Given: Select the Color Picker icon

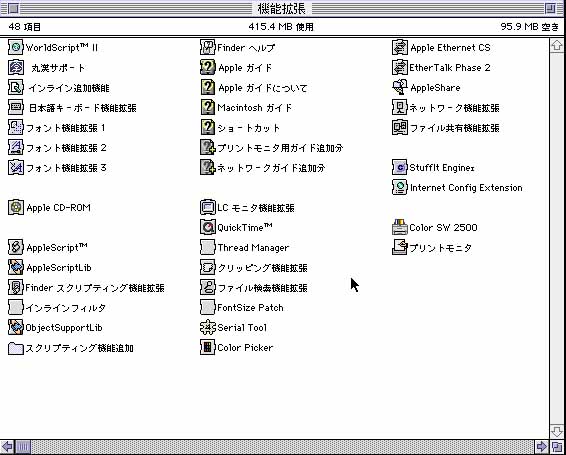Looking at the screenshot, I should pos(208,347).
